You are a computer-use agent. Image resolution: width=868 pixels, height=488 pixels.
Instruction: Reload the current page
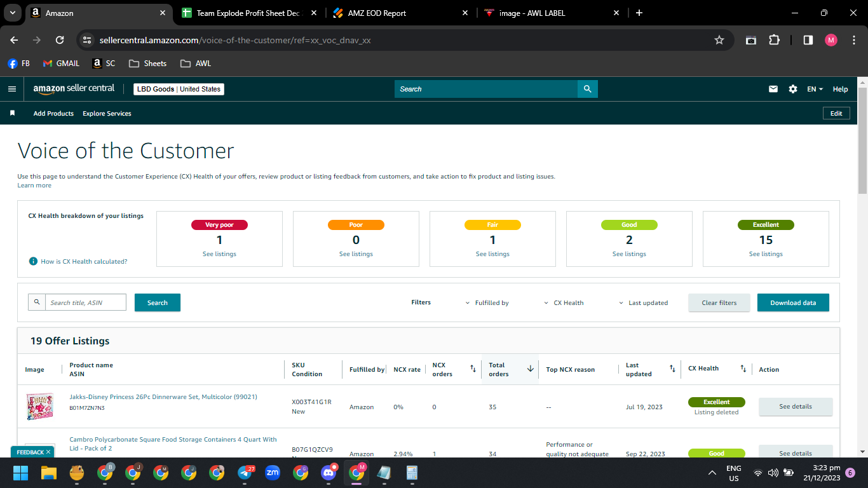pyautogui.click(x=60, y=40)
